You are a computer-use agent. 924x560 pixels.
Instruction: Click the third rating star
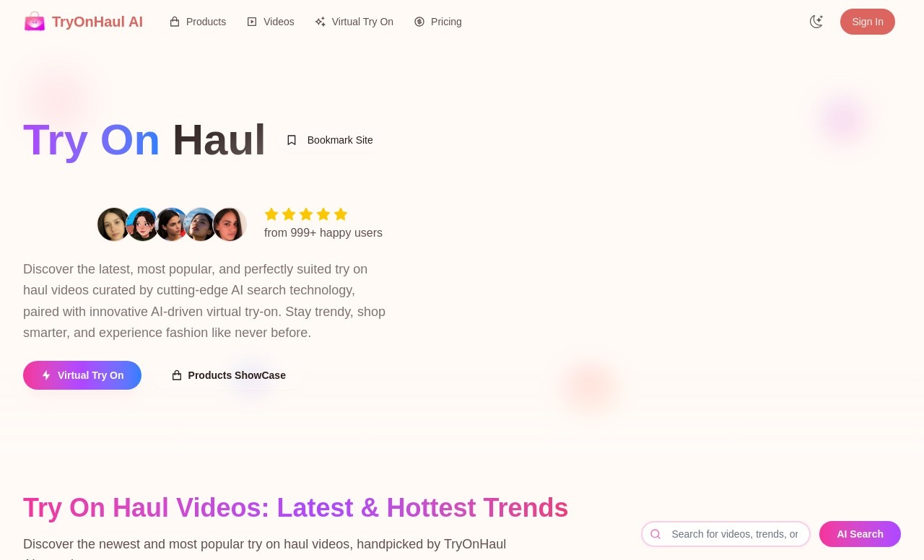point(306,214)
